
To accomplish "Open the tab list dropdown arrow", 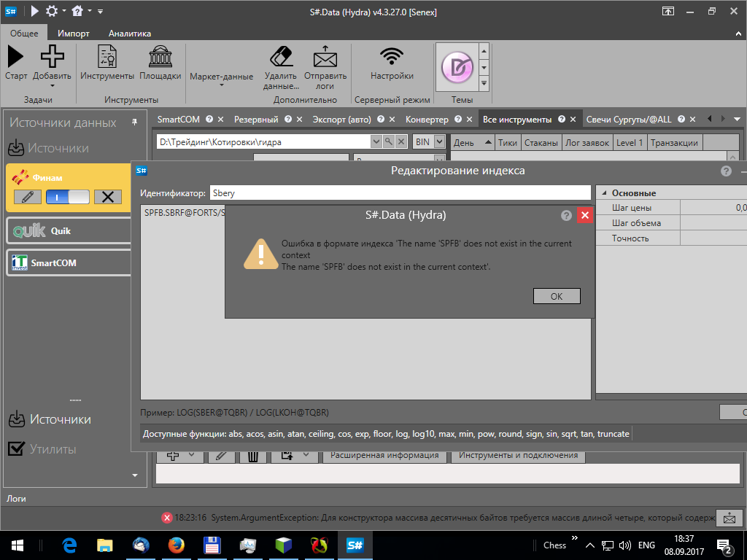I will [x=737, y=119].
